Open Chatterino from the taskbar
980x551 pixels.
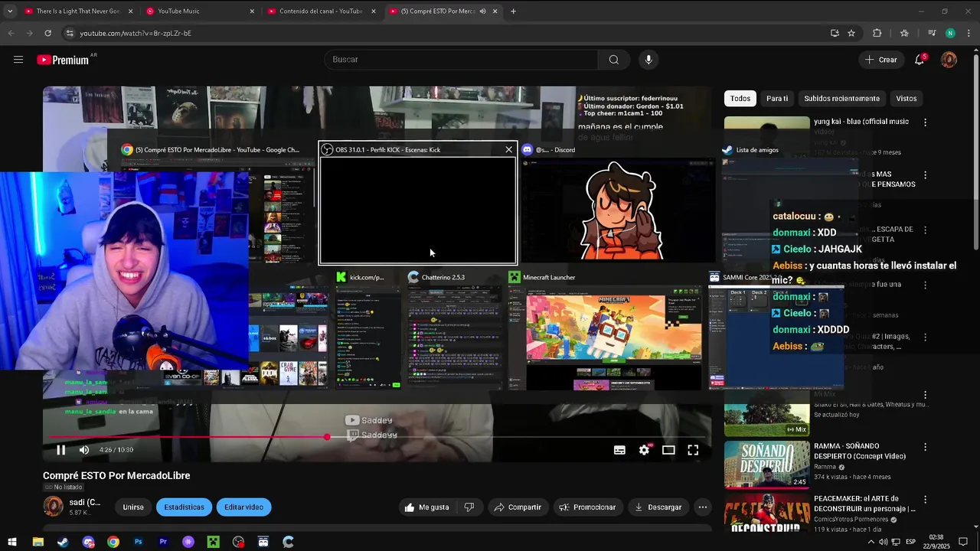288,542
